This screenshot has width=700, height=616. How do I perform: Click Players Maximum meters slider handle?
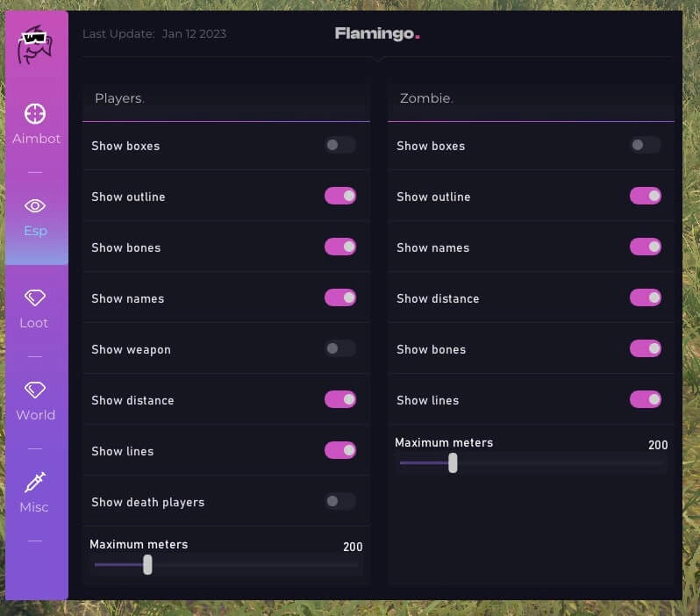click(x=147, y=564)
